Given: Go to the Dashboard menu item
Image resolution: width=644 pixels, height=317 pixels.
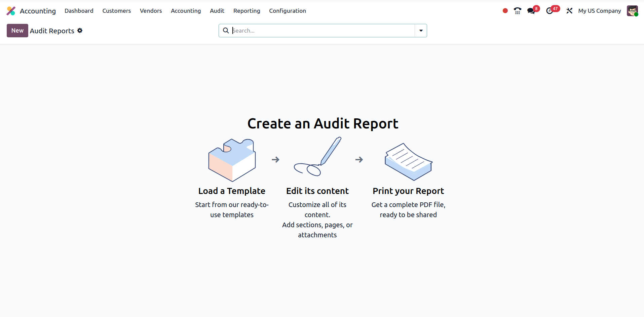Looking at the screenshot, I should (x=79, y=11).
